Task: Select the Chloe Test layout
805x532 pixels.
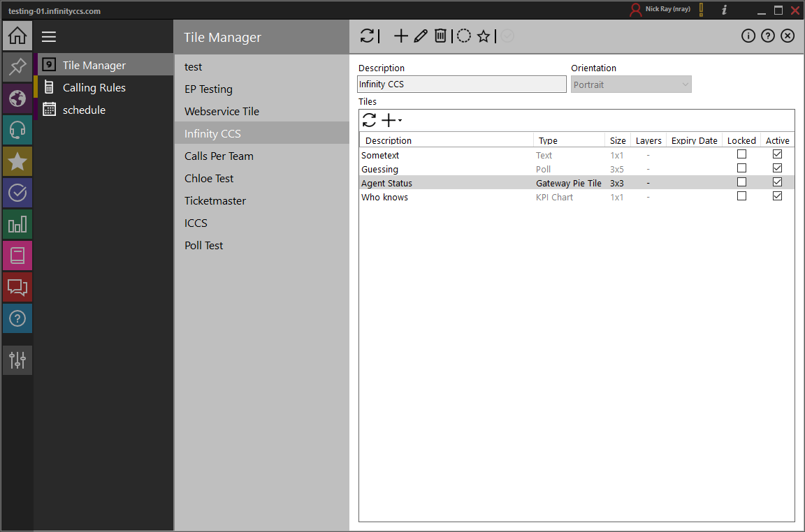Action: pyautogui.click(x=262, y=178)
